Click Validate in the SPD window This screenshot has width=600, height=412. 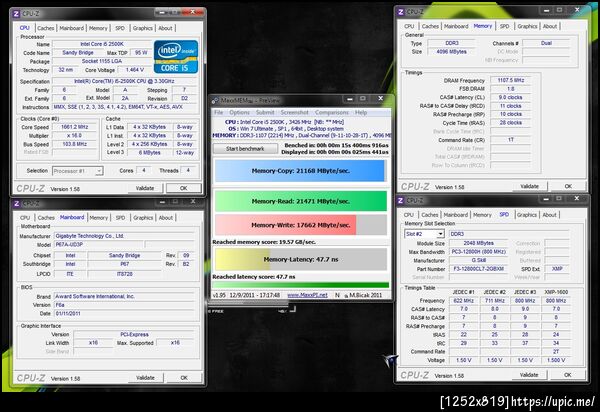[529, 375]
